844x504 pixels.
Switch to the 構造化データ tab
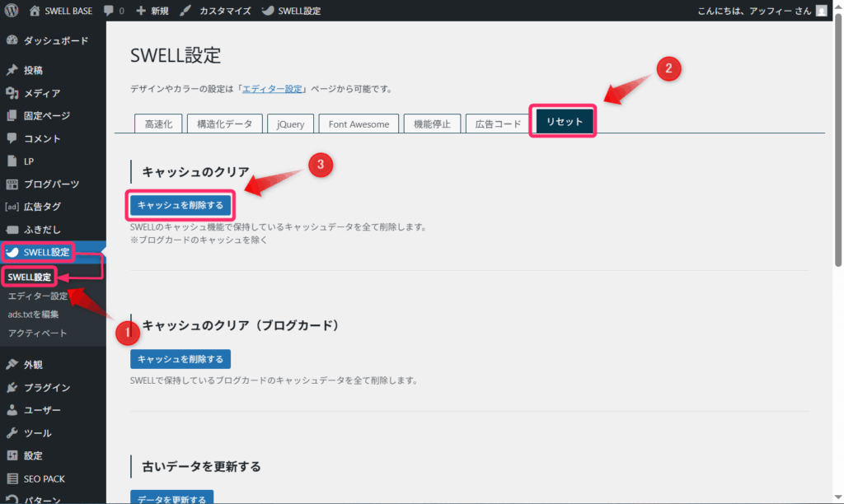click(224, 124)
